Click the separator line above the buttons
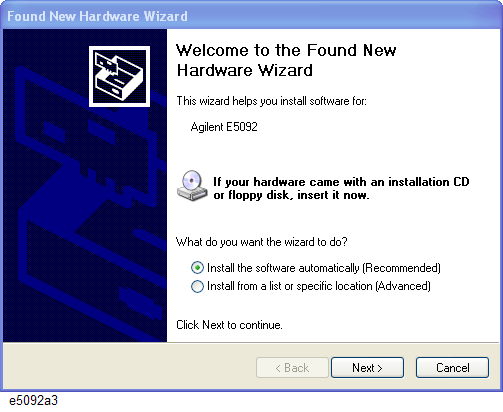This screenshot has width=503, height=412. 251,343
